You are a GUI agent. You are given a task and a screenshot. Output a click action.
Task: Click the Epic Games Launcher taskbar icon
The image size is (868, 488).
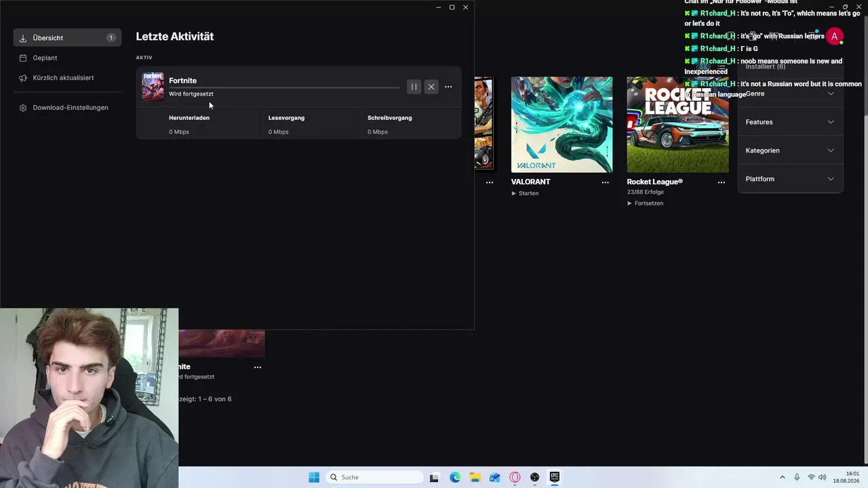[555, 477]
